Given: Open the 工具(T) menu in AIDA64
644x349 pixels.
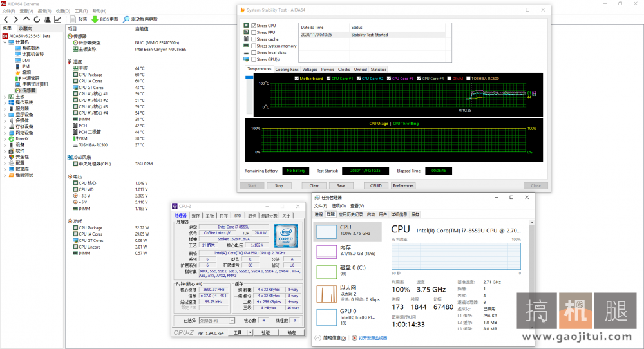Looking at the screenshot, I should [81, 11].
